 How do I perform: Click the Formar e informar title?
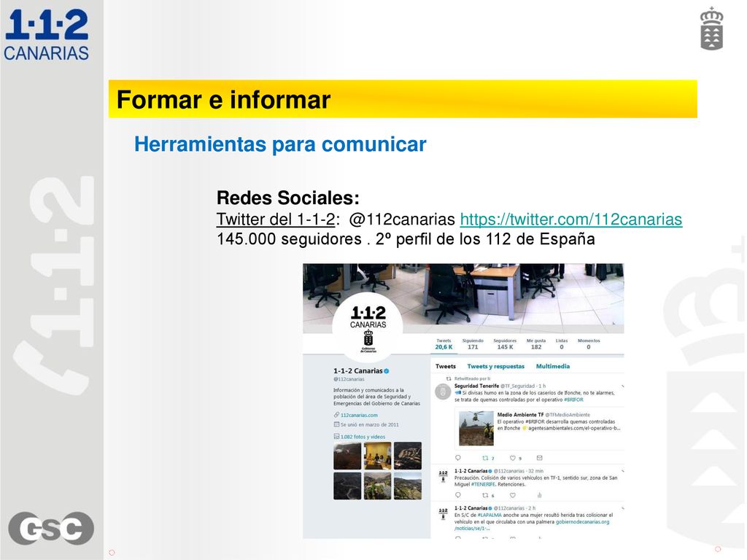(223, 99)
